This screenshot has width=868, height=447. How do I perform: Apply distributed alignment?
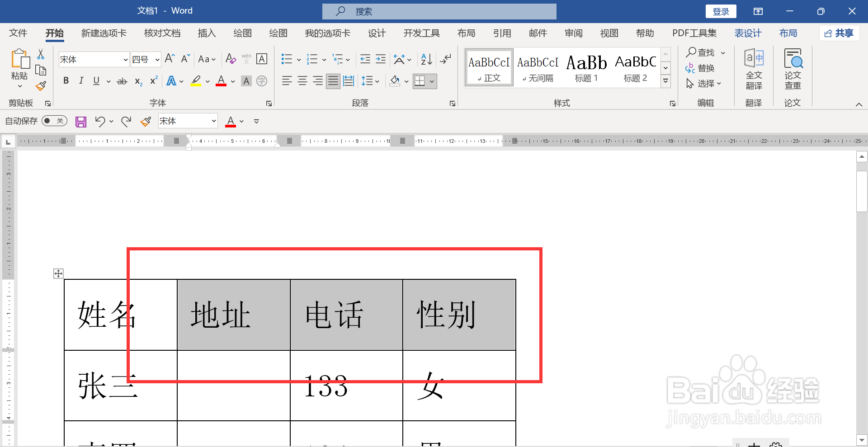[349, 81]
